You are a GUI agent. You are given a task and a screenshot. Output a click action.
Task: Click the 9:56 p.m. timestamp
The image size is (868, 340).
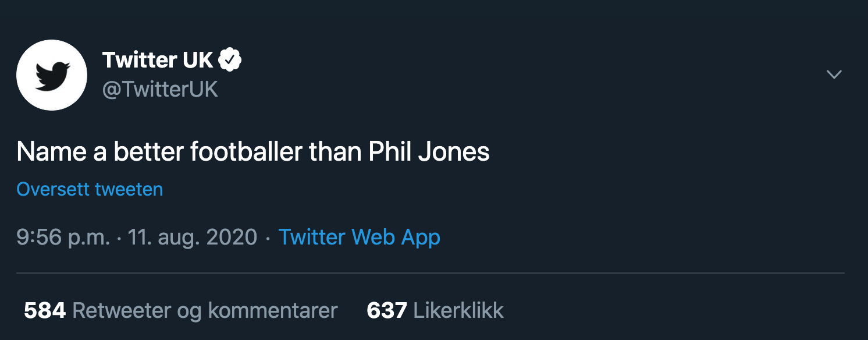63,238
